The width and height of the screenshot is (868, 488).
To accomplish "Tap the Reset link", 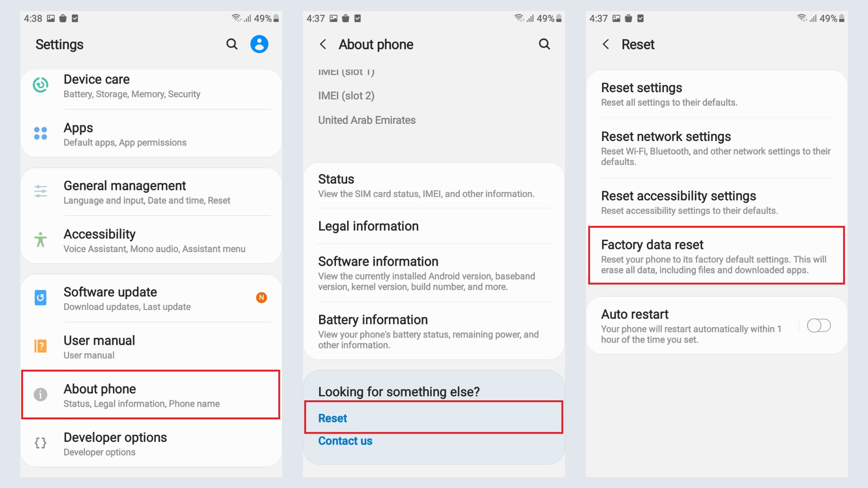I will (x=333, y=418).
